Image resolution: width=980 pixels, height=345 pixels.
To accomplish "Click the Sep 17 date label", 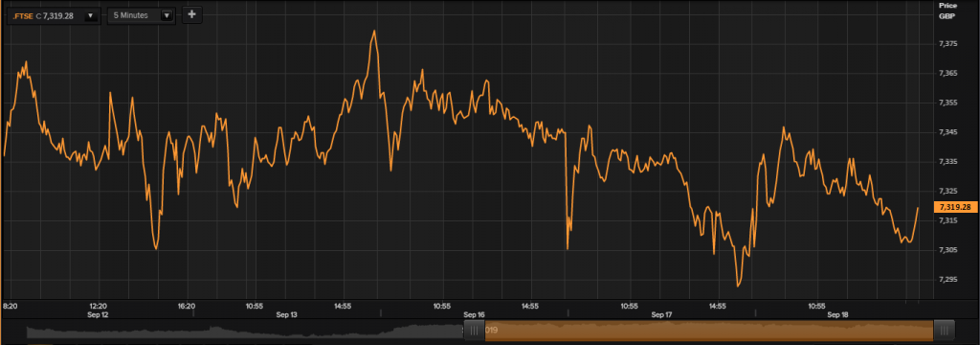I will click(x=661, y=315).
